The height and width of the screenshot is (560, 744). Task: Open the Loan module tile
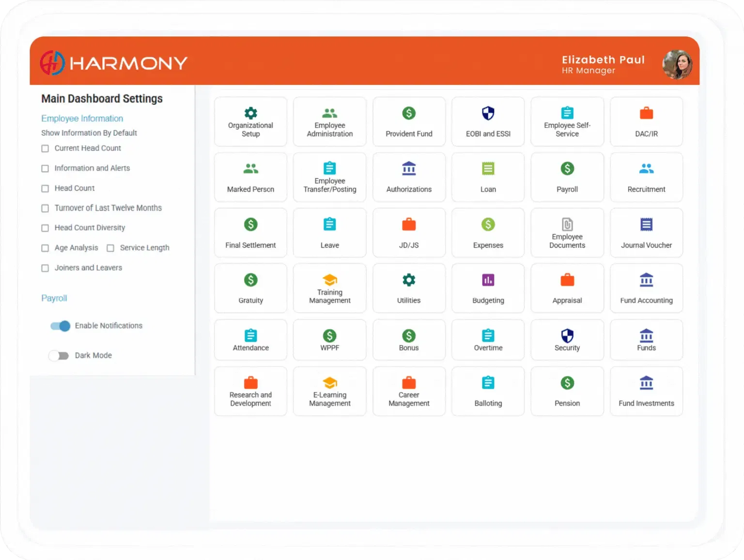(488, 177)
